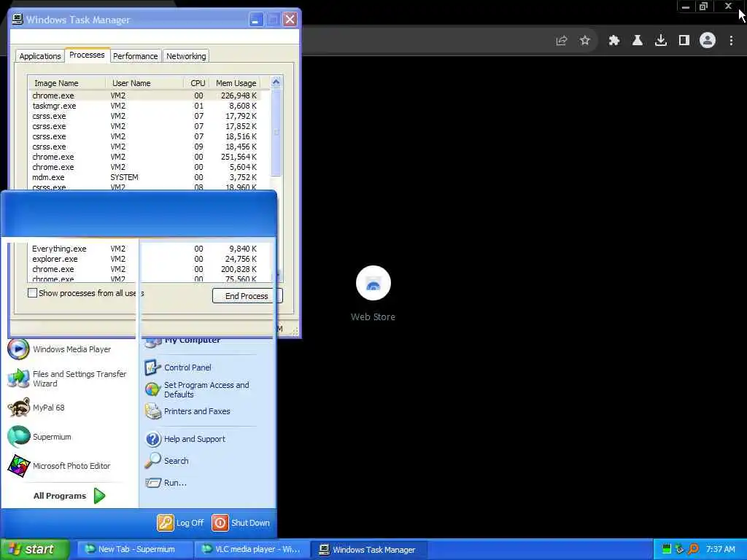Select mdm.exe process row
Image resolution: width=747 pixels, height=560 pixels.
pos(145,177)
